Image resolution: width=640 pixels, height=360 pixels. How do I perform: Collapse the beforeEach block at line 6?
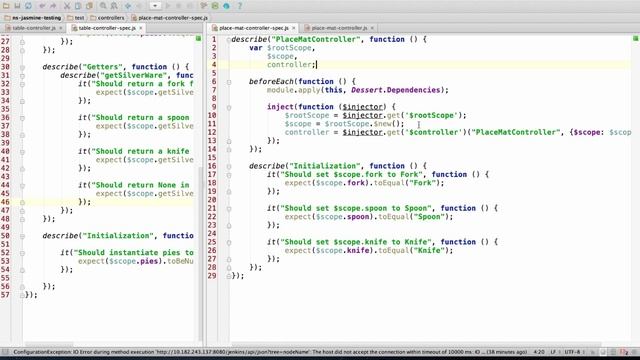coord(229,82)
